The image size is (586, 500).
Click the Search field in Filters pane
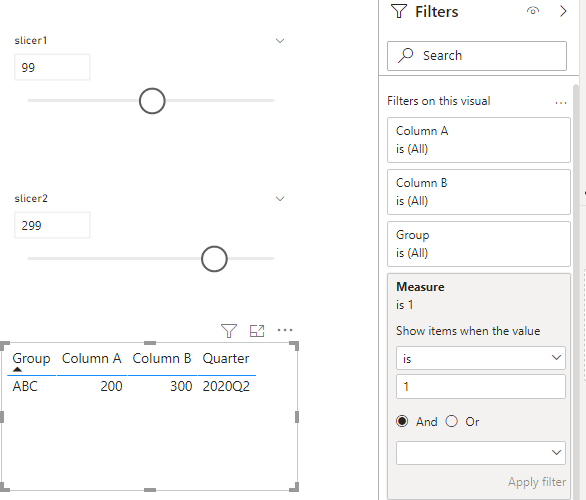[477, 56]
